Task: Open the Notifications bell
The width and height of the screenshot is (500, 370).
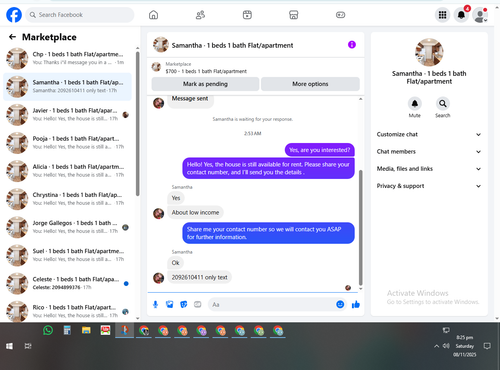Action: click(x=462, y=15)
